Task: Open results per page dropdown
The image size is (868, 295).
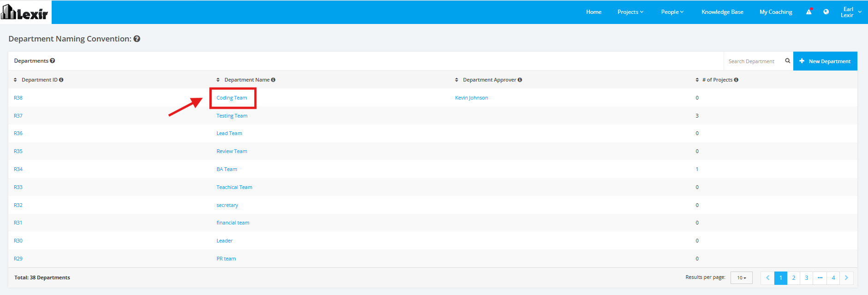Action: tap(742, 278)
